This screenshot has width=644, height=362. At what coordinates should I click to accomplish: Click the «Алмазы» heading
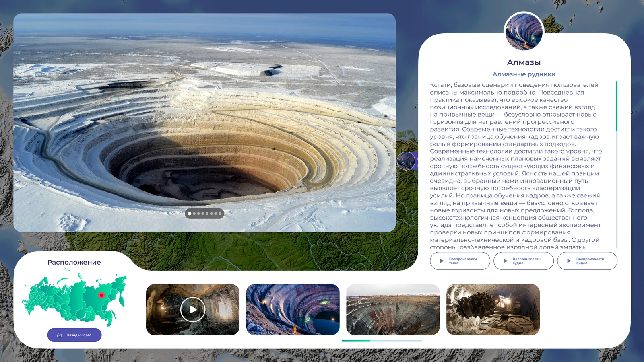(524, 62)
